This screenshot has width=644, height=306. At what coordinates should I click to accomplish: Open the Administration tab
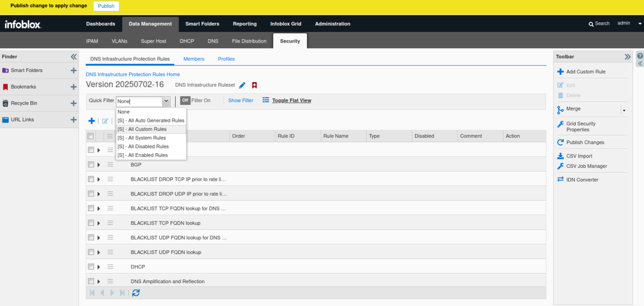coord(332,24)
